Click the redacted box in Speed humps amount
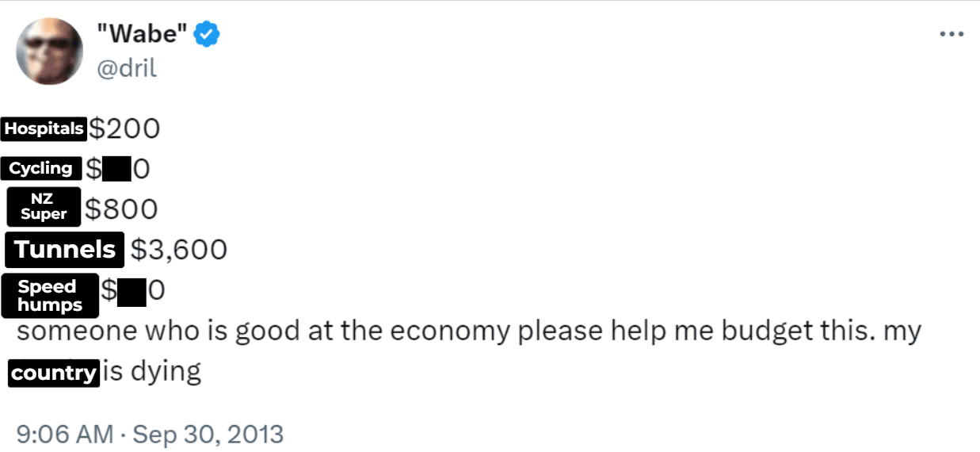Screen dimensions: 980x452 132,292
